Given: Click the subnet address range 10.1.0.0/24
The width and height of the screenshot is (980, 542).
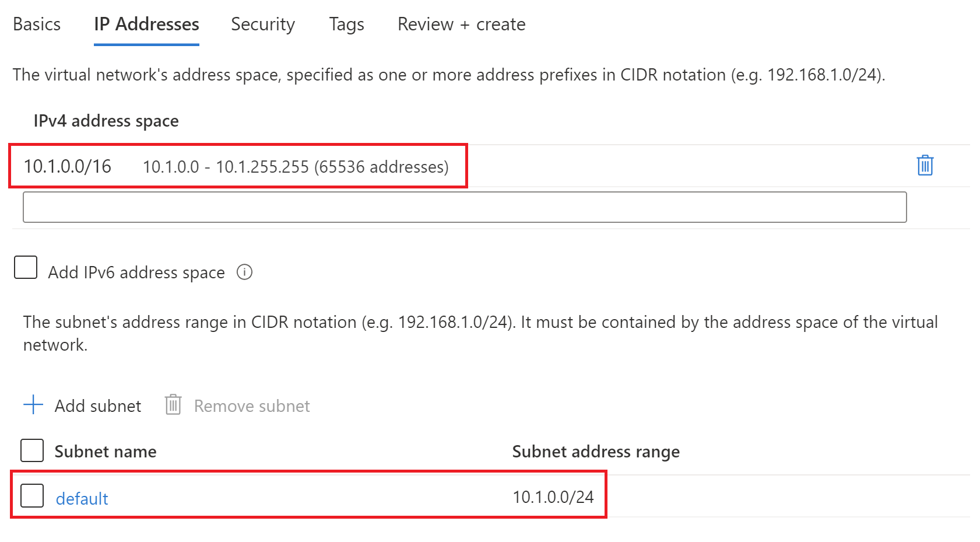Looking at the screenshot, I should [x=552, y=496].
